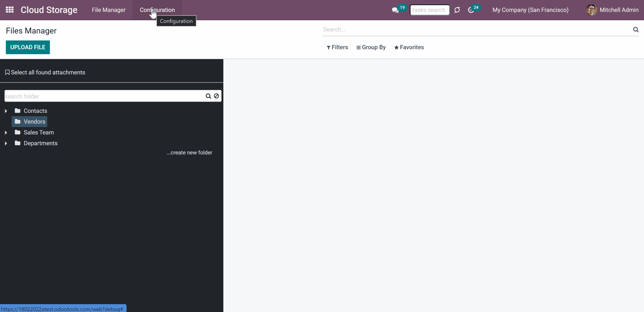Screen dimensions: 644x312
Task: Click the Cloud Storage app title
Action: pos(49,10)
